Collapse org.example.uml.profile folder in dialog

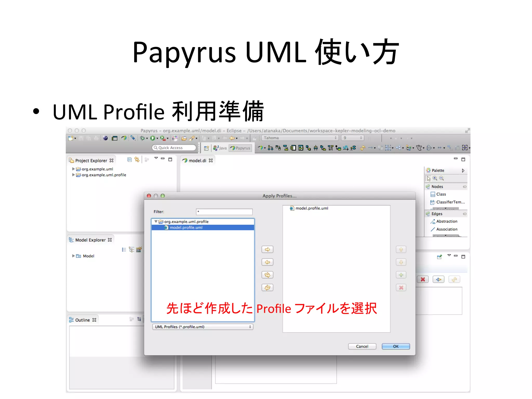pyautogui.click(x=156, y=222)
